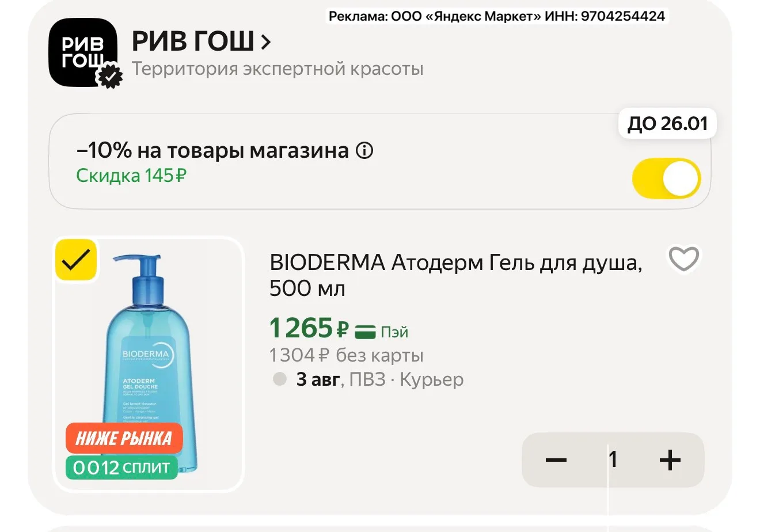This screenshot has width=760, height=532.
Task: Click the Реклама ООО Яндекс Маркет label
Action: (x=497, y=16)
